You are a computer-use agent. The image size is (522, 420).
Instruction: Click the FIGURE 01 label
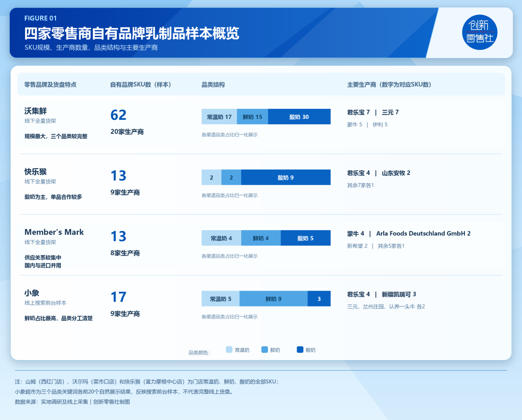pos(41,18)
